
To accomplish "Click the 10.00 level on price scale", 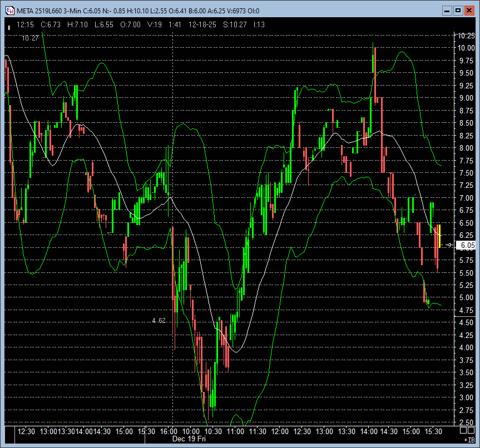I will click(x=466, y=48).
